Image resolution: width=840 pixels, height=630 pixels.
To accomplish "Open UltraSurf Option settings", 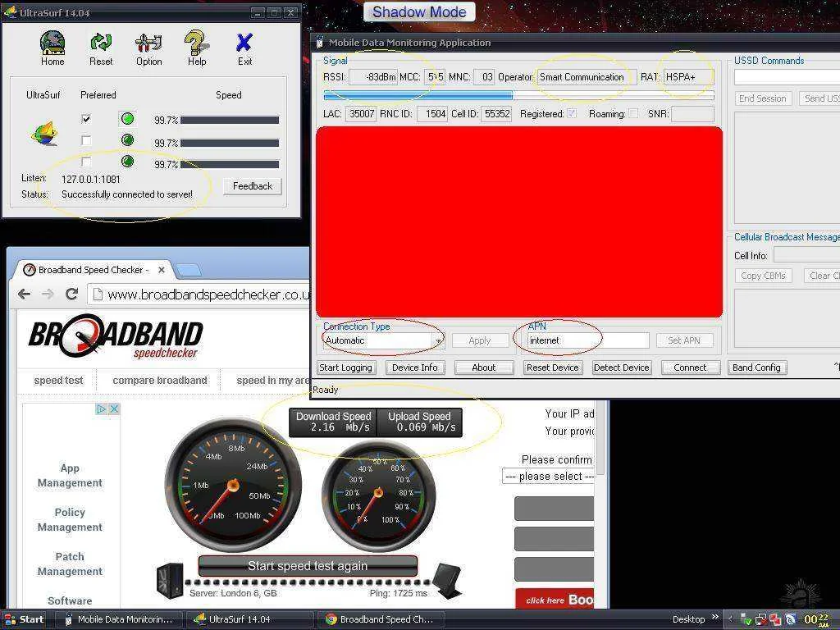I will tap(148, 43).
